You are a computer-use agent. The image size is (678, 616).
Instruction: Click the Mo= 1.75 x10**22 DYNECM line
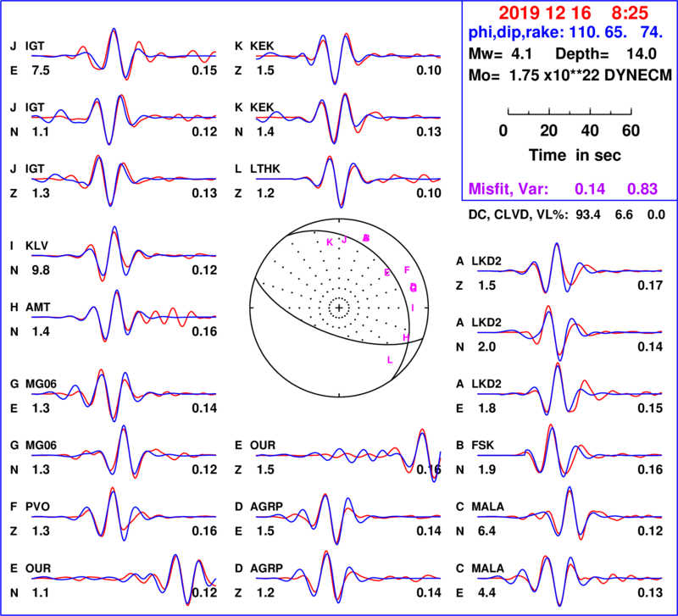[x=570, y=75]
